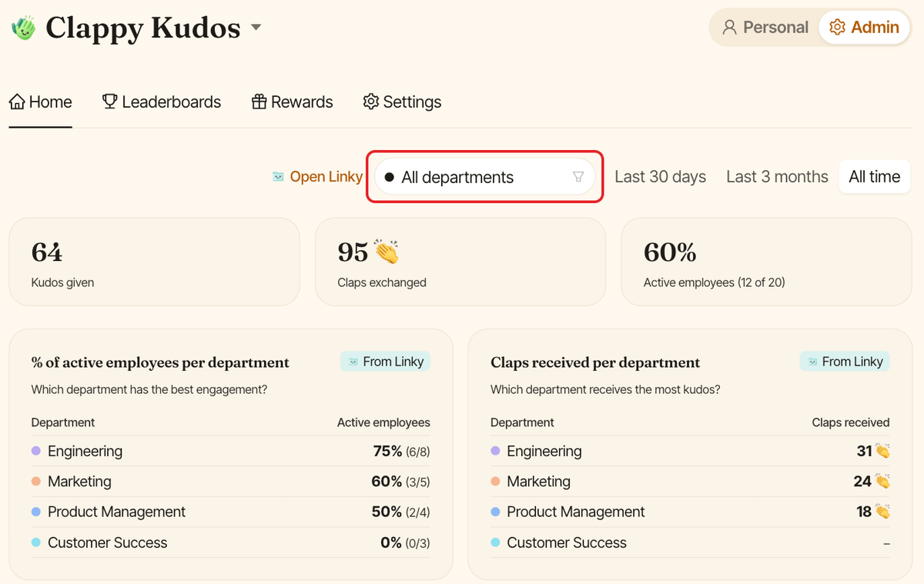Click the cyan Customer Success dot in active employees
Viewport: 924px width, 584px height.
point(35,542)
